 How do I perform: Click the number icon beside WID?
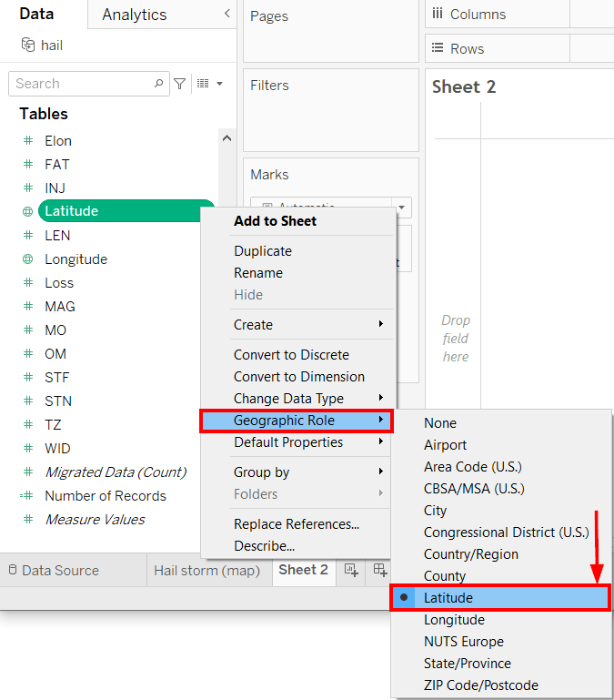pos(28,448)
